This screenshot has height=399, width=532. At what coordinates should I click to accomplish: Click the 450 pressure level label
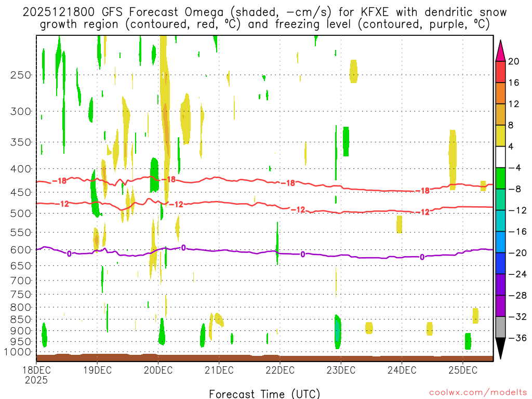[x=21, y=192]
